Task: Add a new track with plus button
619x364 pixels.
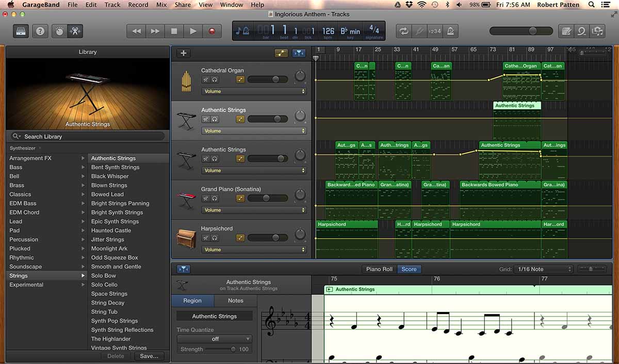Action: (x=183, y=53)
